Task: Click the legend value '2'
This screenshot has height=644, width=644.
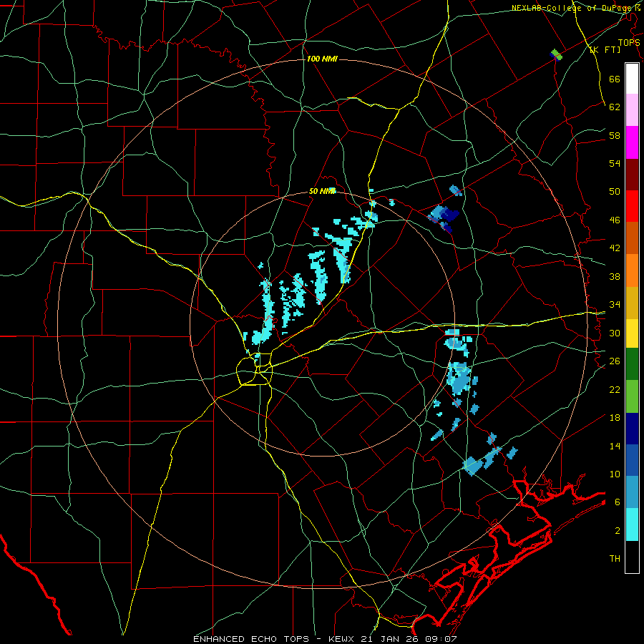Action: 617,531
